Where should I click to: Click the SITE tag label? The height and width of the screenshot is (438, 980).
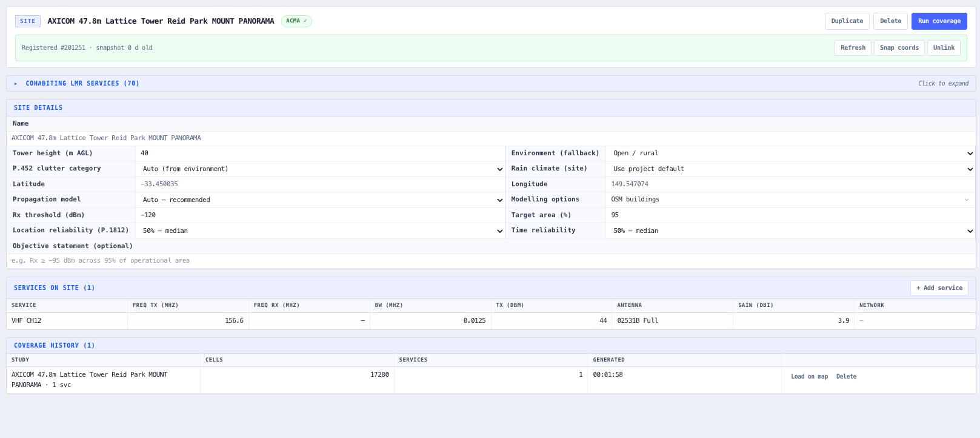click(28, 21)
